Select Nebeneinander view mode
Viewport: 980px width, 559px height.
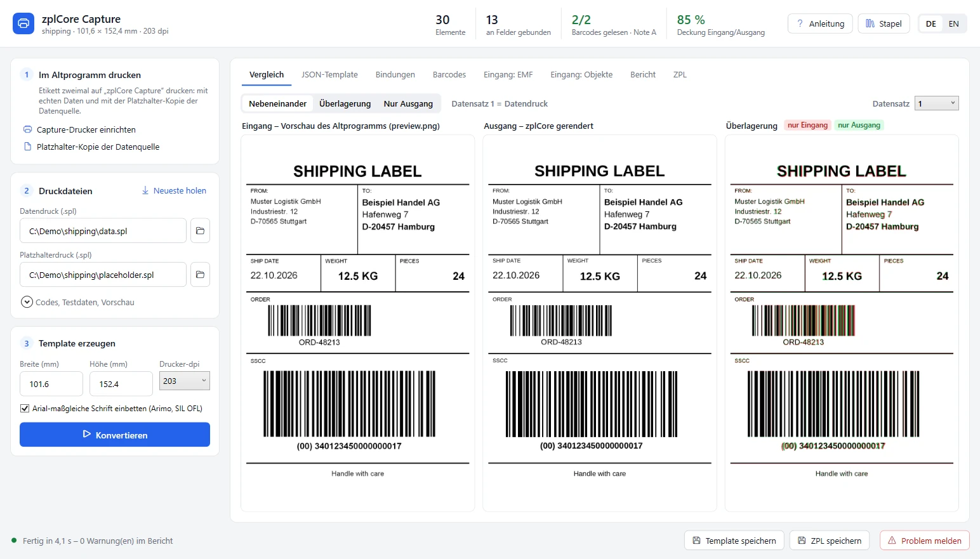[277, 103]
